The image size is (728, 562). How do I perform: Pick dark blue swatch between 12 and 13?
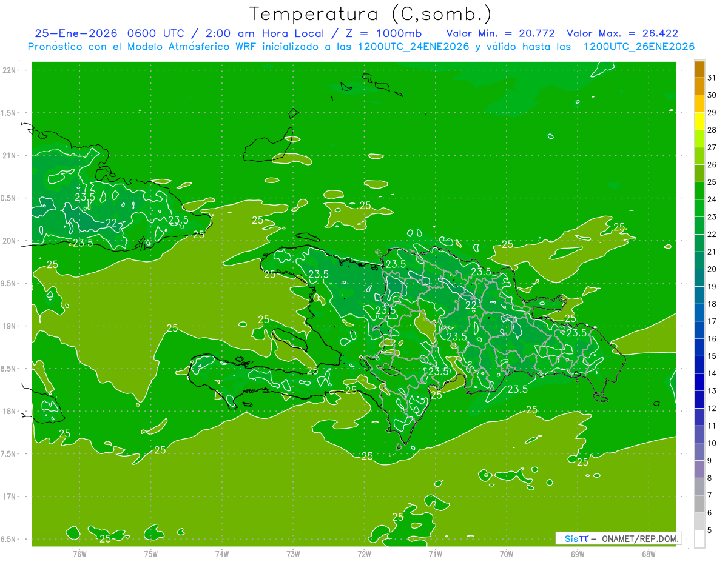(699, 400)
